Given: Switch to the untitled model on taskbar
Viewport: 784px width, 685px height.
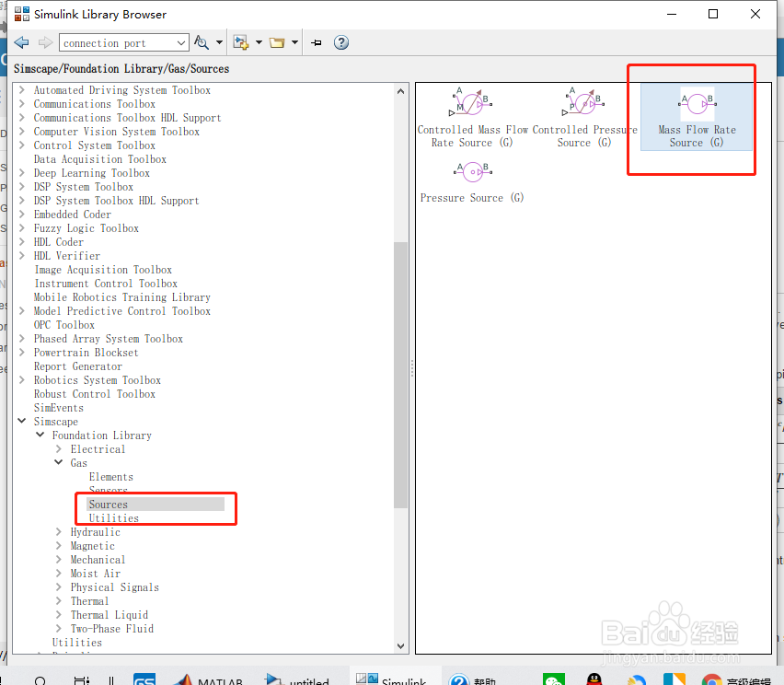Looking at the screenshot, I should [297, 679].
